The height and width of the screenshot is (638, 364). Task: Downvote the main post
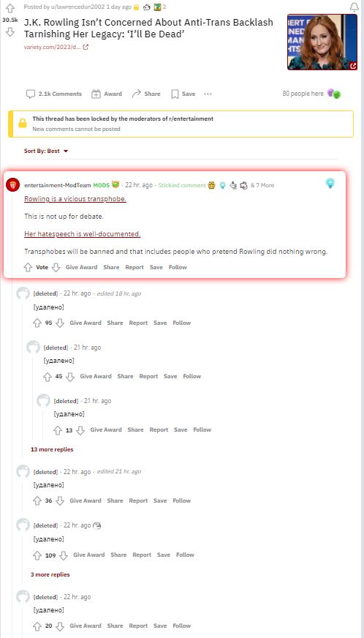tap(10, 31)
